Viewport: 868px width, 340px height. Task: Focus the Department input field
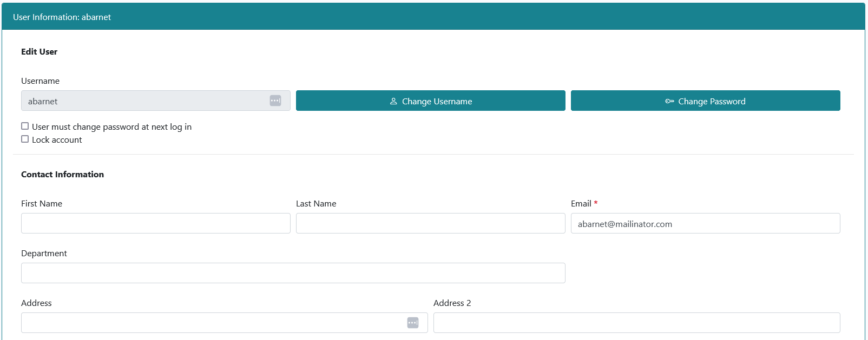(x=293, y=273)
